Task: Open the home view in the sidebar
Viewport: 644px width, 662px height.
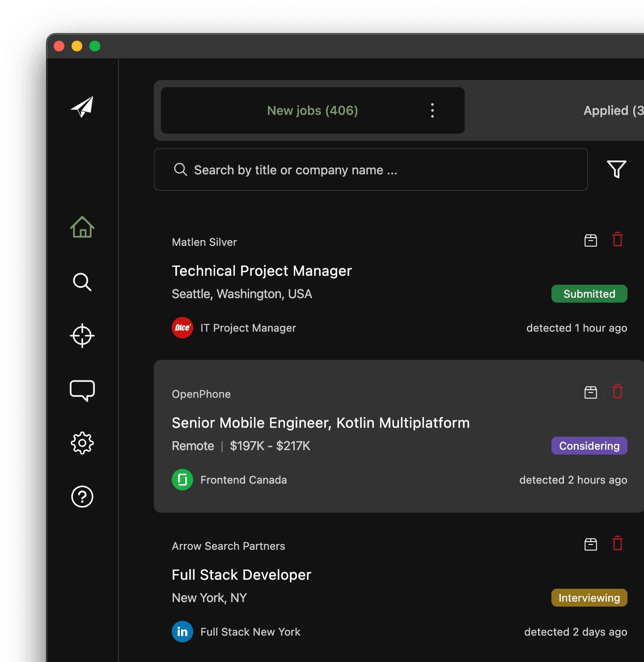Action: point(82,228)
